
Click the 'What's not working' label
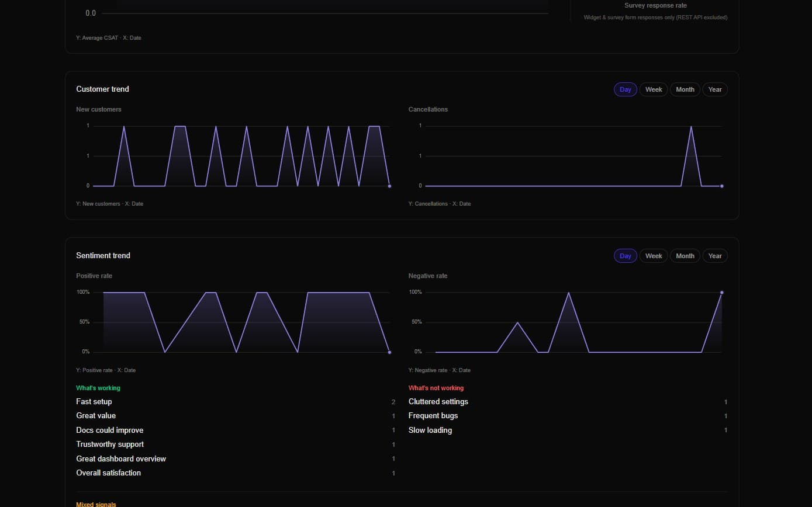(x=436, y=388)
